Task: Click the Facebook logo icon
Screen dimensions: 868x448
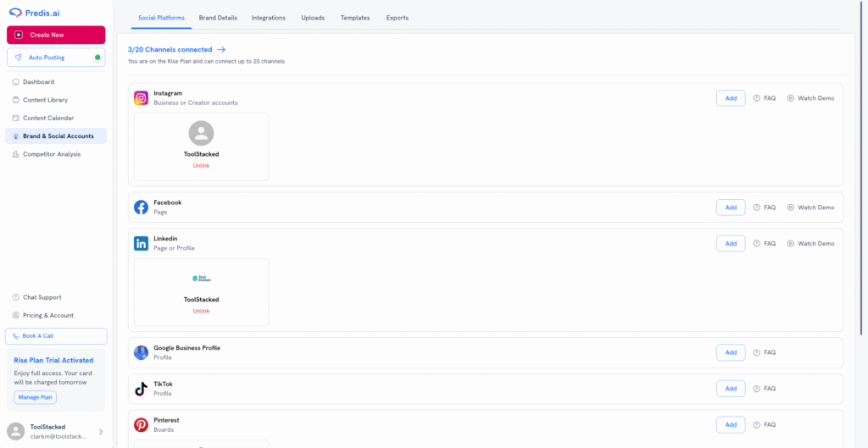Action: pyautogui.click(x=141, y=207)
